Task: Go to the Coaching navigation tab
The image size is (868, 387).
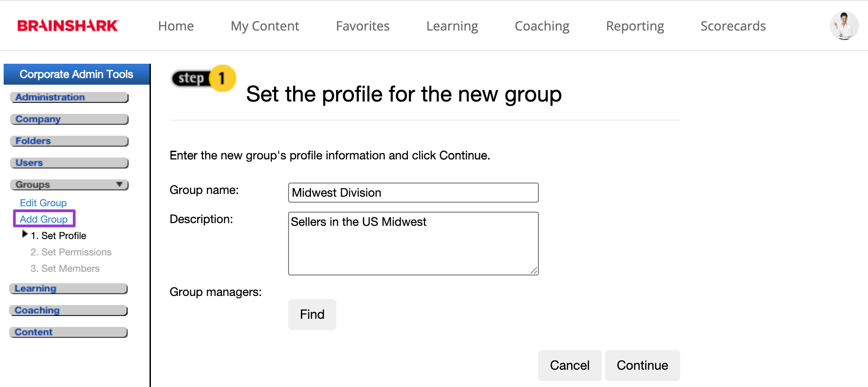Action: [x=542, y=26]
